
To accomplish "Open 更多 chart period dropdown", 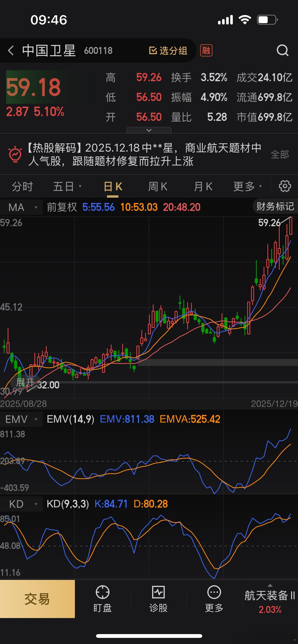I will 248,187.
